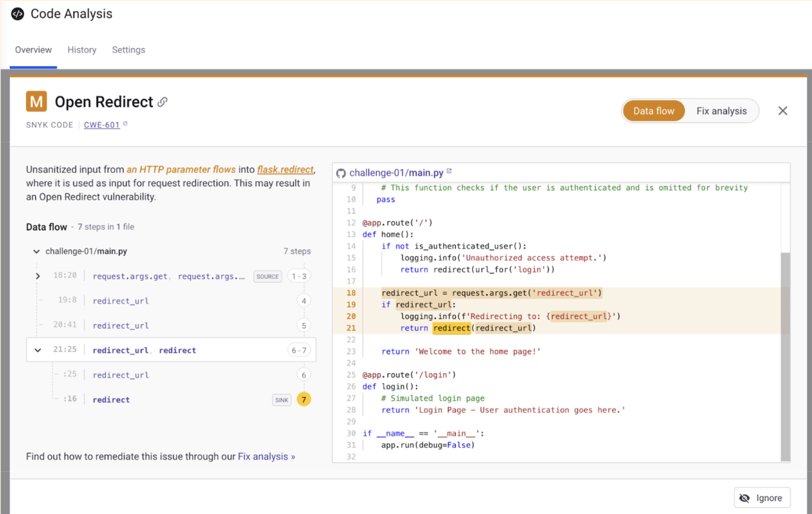Open the History tab
The image size is (812, 514).
(x=82, y=50)
